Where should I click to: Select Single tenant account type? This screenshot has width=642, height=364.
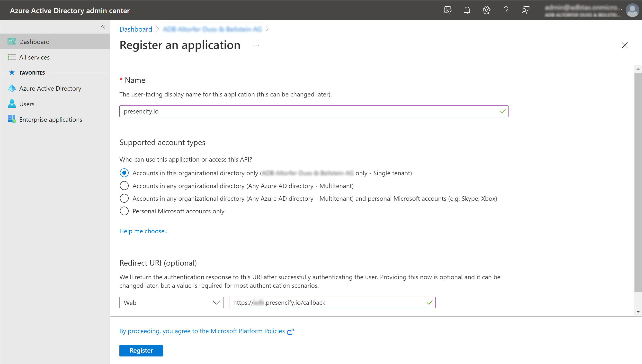pyautogui.click(x=124, y=173)
